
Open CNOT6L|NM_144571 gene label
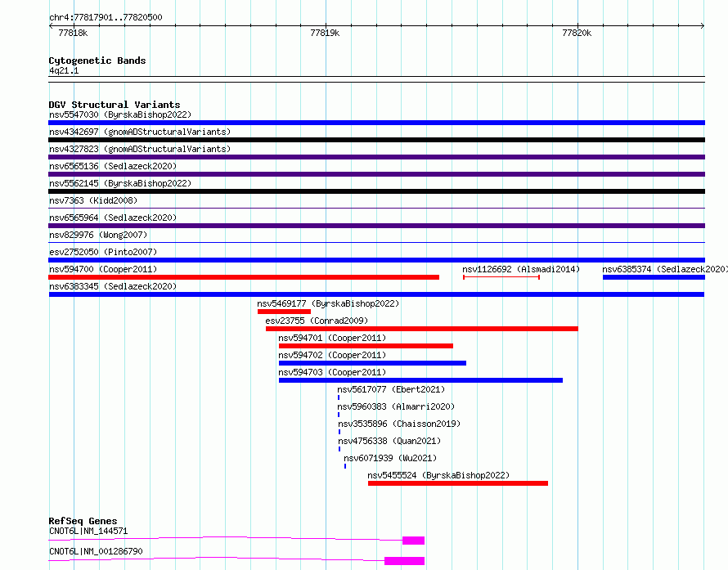click(88, 531)
